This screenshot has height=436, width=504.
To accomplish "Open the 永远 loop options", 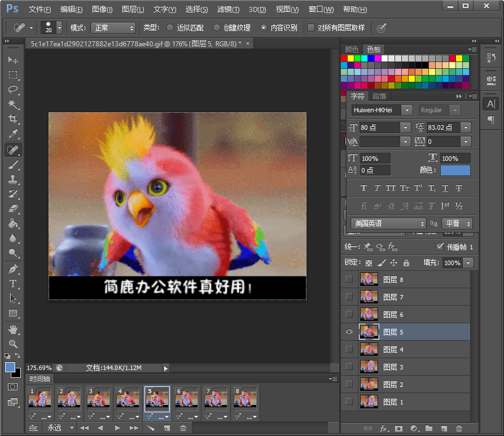I will tap(60, 428).
